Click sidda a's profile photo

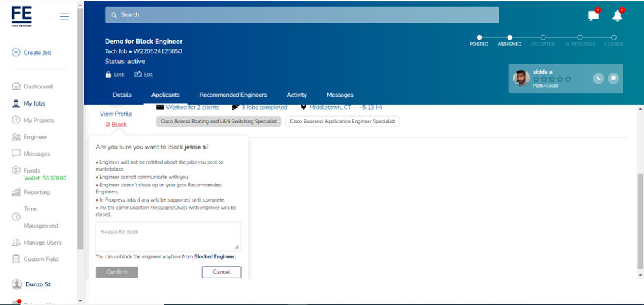pos(521,78)
